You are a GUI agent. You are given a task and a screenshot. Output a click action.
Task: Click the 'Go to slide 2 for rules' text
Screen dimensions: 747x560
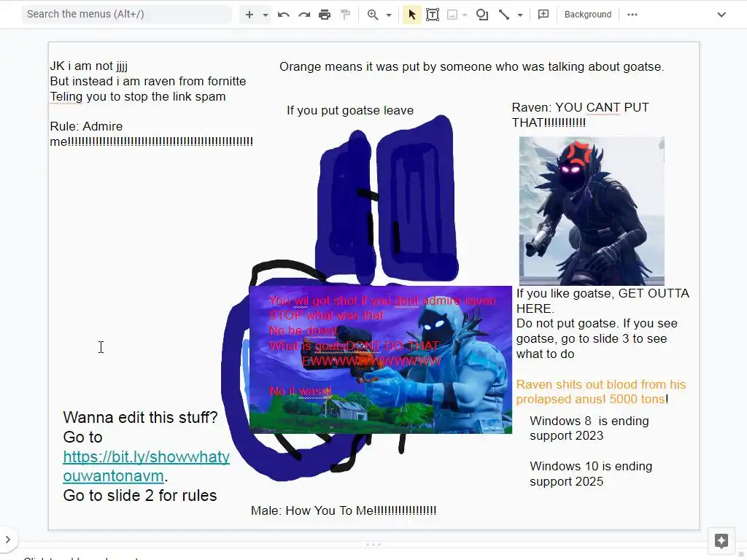click(140, 496)
